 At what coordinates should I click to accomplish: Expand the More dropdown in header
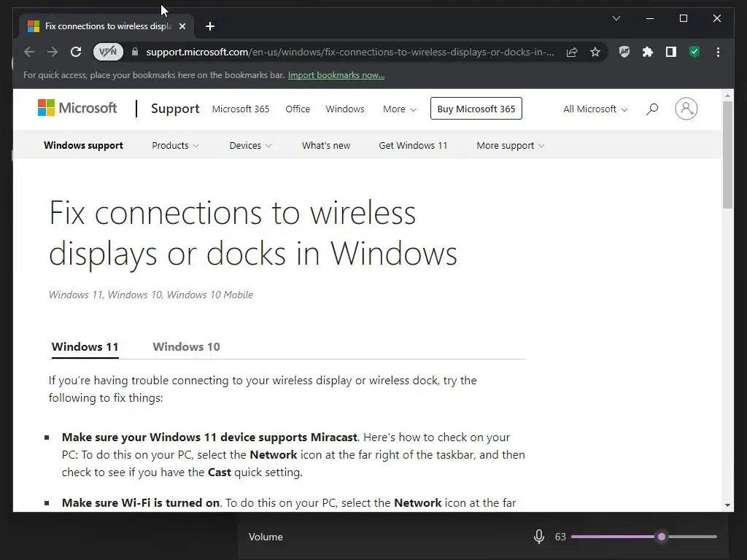pos(400,109)
